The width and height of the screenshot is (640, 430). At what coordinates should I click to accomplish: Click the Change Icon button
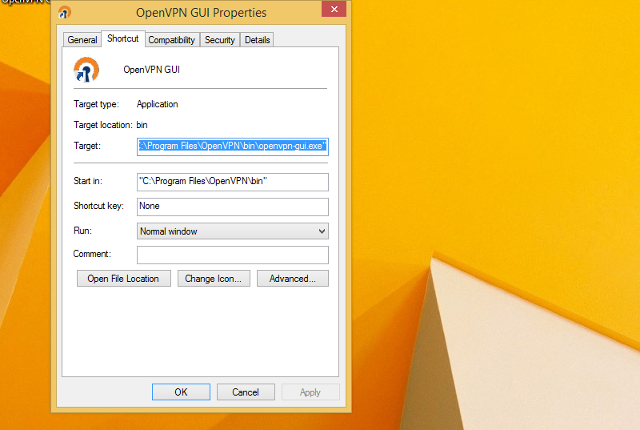pyautogui.click(x=213, y=279)
